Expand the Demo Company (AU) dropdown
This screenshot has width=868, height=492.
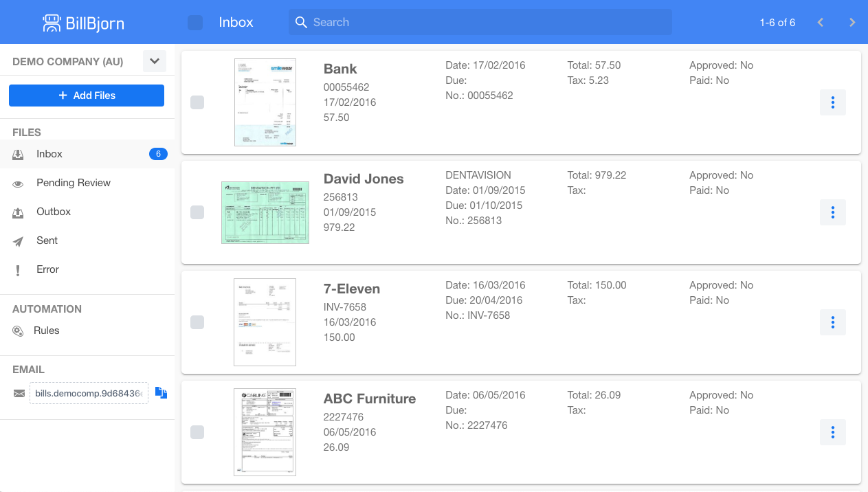point(155,61)
